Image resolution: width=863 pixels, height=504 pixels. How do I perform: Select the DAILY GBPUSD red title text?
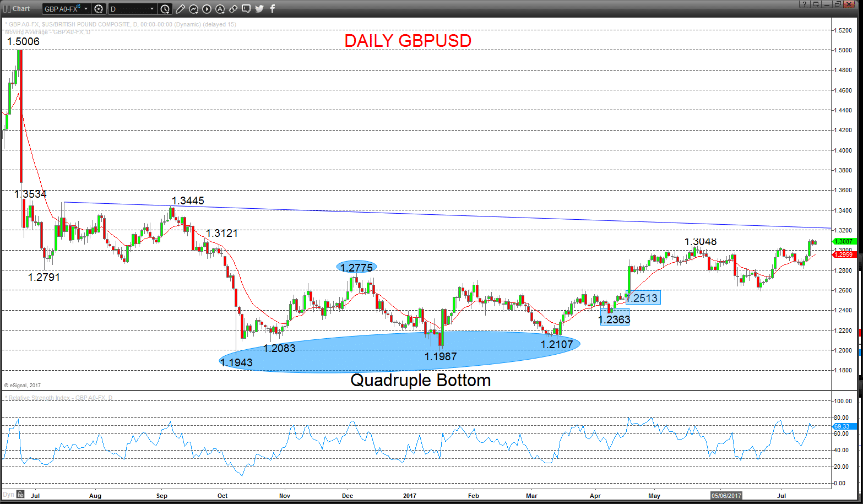tap(408, 41)
